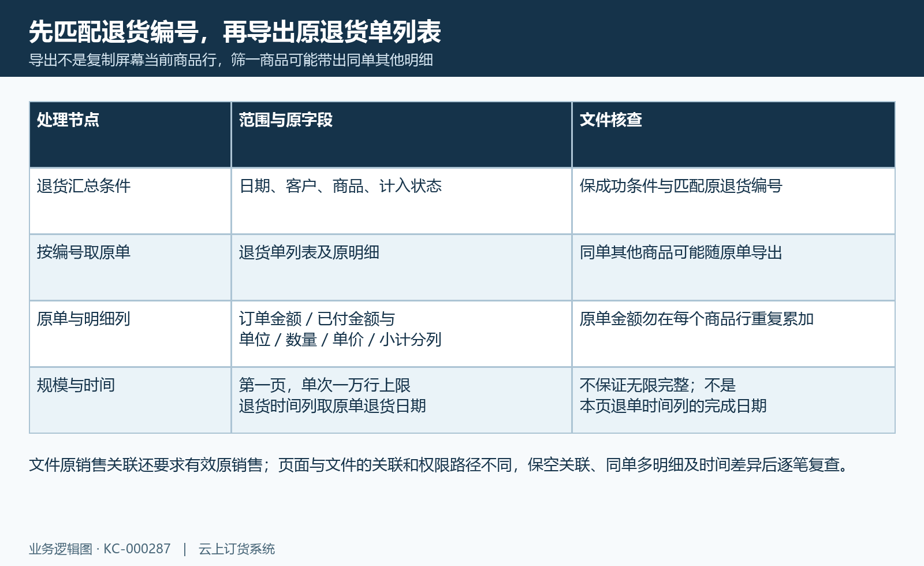Click the cell 保成功条件与匹配原退货编号
The image size is (924, 566).
tap(733, 201)
